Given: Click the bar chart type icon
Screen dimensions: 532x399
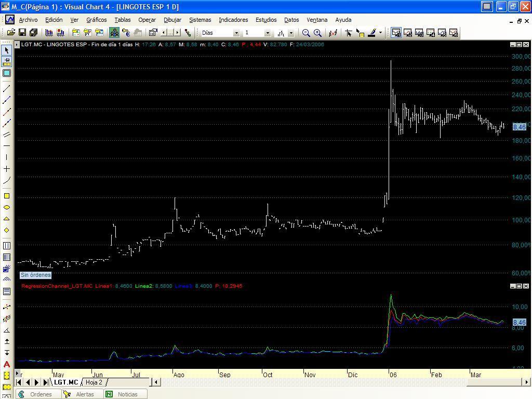Looking at the screenshot, I should tap(281, 33).
